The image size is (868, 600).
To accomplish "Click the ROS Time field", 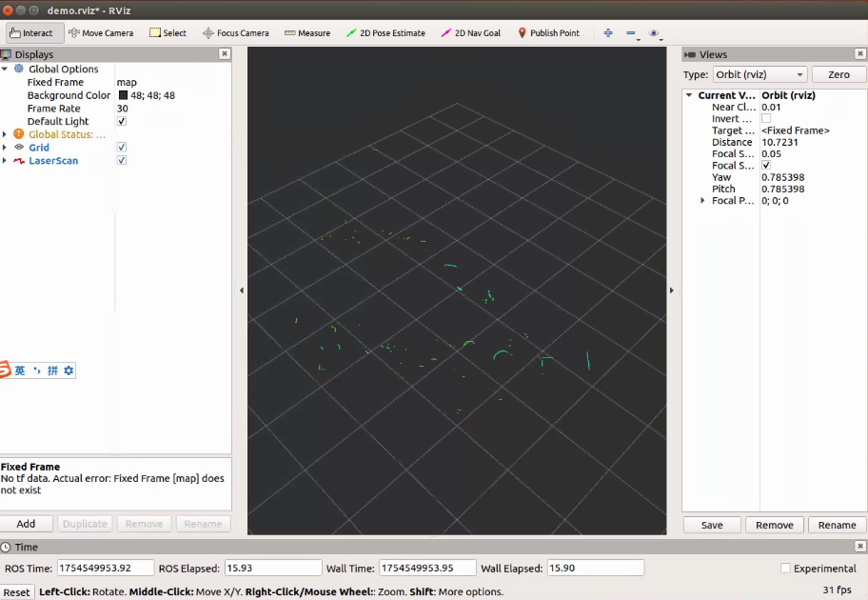I will coord(106,568).
